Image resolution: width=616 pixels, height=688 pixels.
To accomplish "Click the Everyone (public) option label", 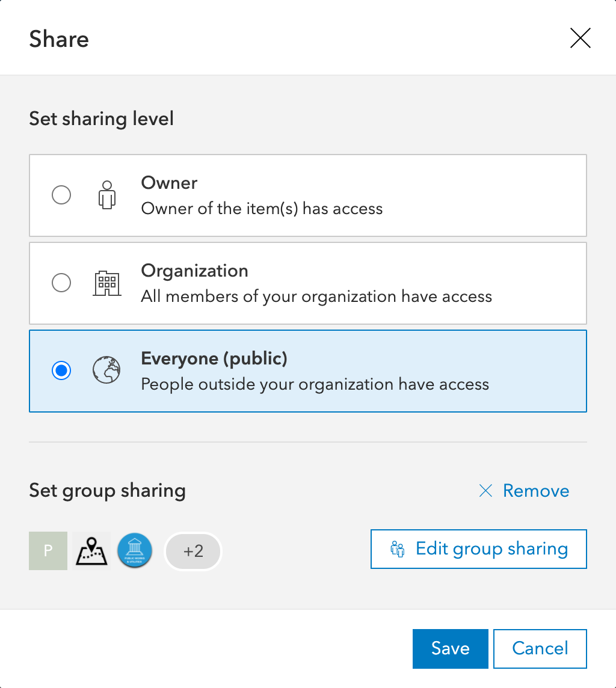I will point(214,358).
